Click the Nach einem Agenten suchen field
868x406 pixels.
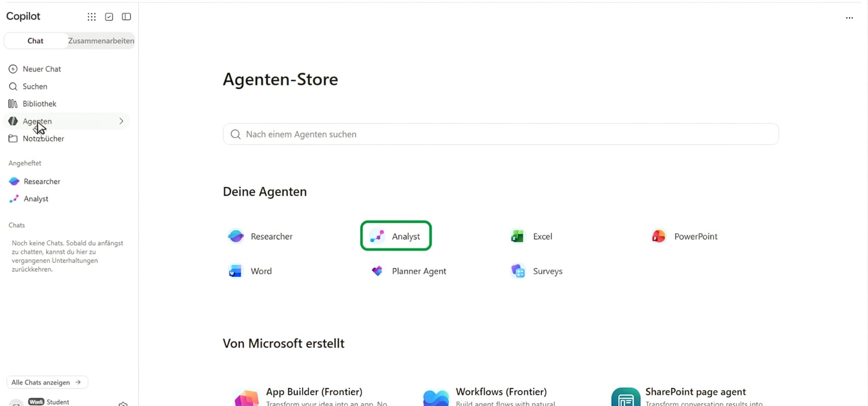[501, 134]
